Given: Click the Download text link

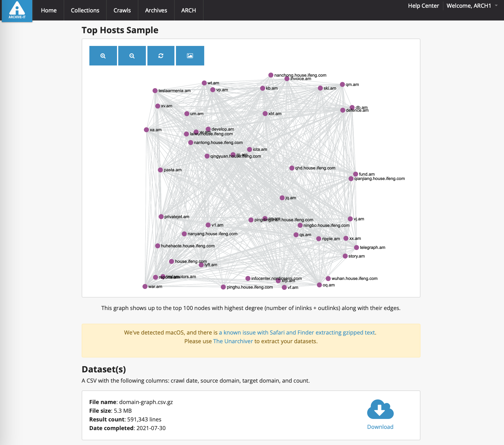Looking at the screenshot, I should (380, 427).
